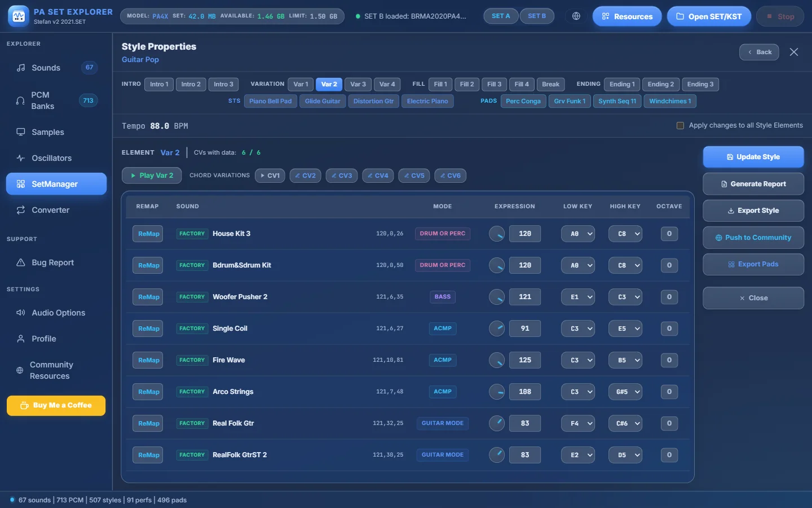812x508 pixels.
Task: Open Bug Report page
Action: pyautogui.click(x=56, y=262)
